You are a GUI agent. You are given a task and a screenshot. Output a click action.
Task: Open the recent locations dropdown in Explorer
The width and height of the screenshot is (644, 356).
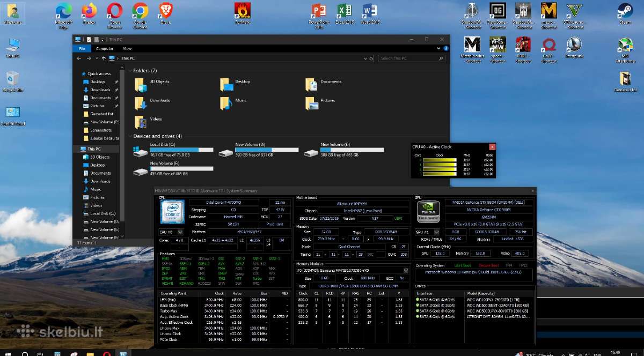pos(96,58)
